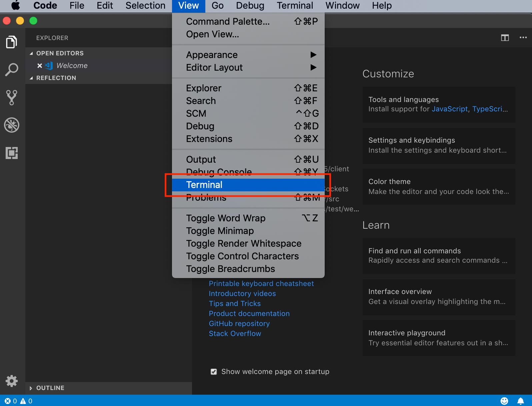Click the feedback smiley icon
This screenshot has height=406, width=532.
504,401
